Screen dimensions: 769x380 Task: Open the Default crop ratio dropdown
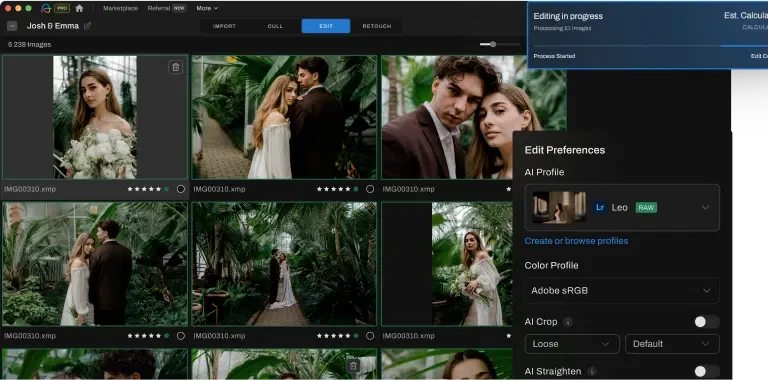672,344
